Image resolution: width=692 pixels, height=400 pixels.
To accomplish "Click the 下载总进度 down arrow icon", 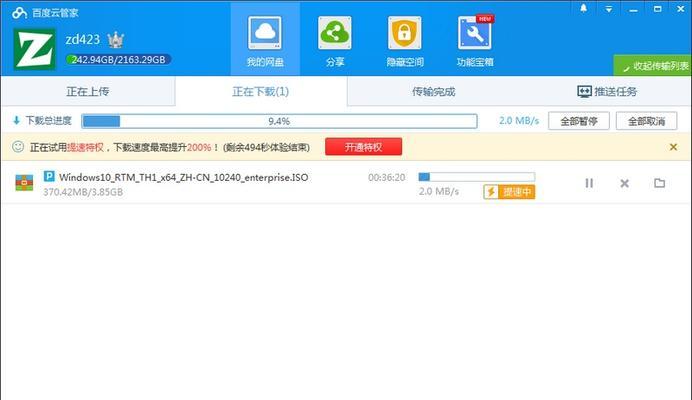I will (16, 120).
